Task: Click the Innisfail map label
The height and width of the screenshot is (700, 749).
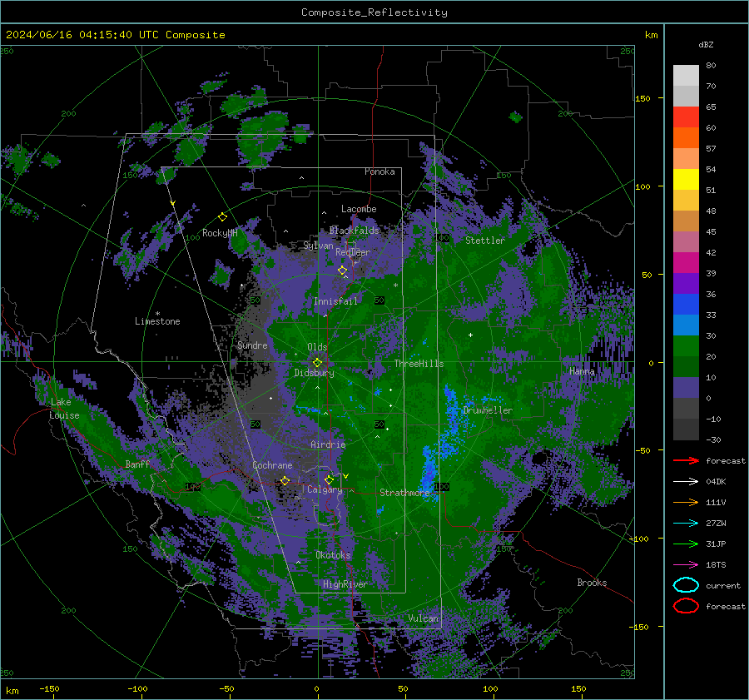Action: click(x=335, y=301)
